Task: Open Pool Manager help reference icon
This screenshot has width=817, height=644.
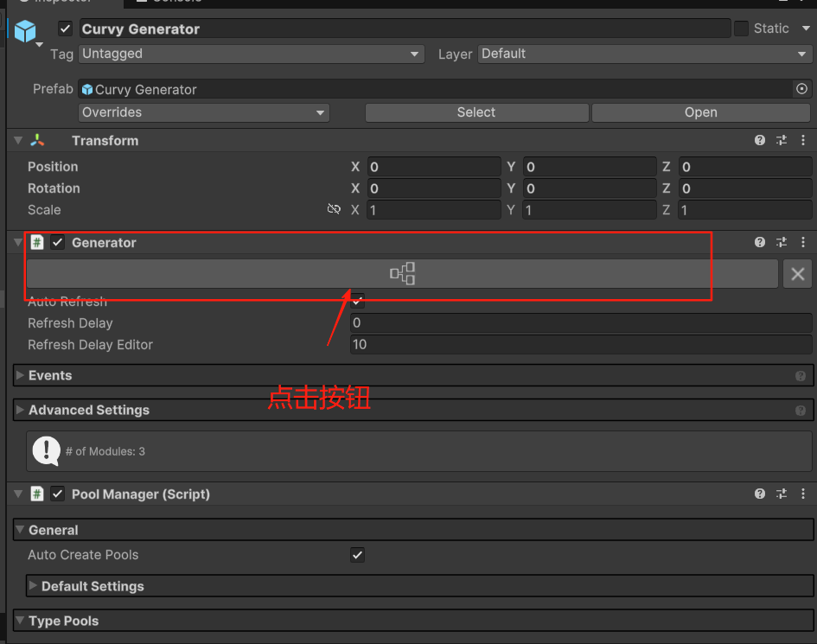Action: click(760, 494)
